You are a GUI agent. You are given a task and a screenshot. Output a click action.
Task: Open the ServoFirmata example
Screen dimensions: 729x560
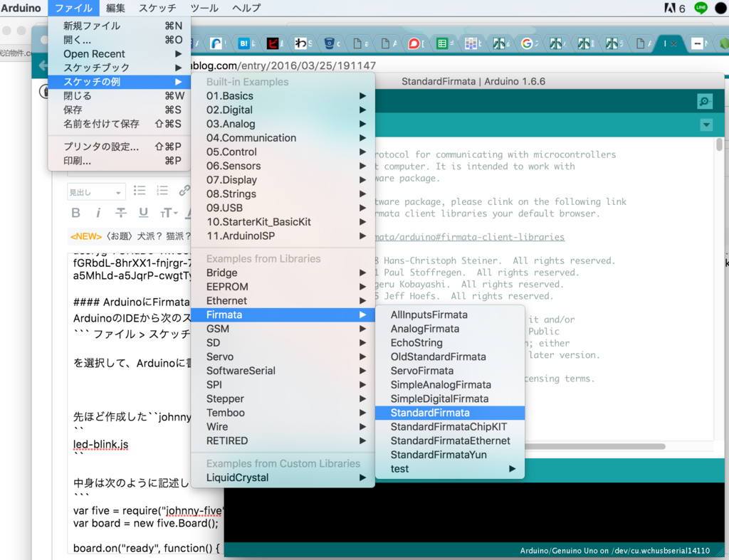coord(450,371)
